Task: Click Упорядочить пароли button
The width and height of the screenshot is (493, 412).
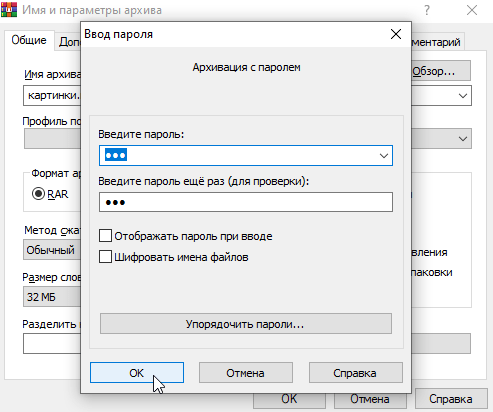Action: click(x=246, y=324)
